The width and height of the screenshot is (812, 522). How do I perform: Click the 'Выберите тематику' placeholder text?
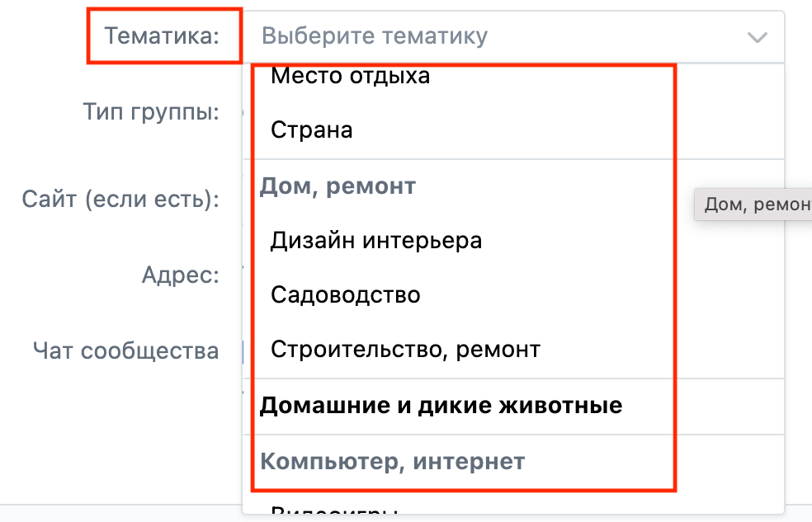click(x=375, y=36)
